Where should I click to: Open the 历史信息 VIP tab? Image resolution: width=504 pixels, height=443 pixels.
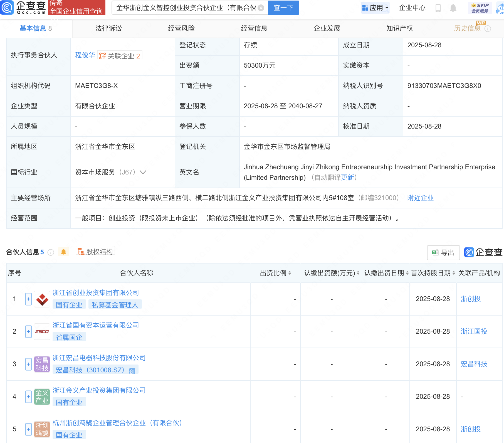[x=467, y=28]
